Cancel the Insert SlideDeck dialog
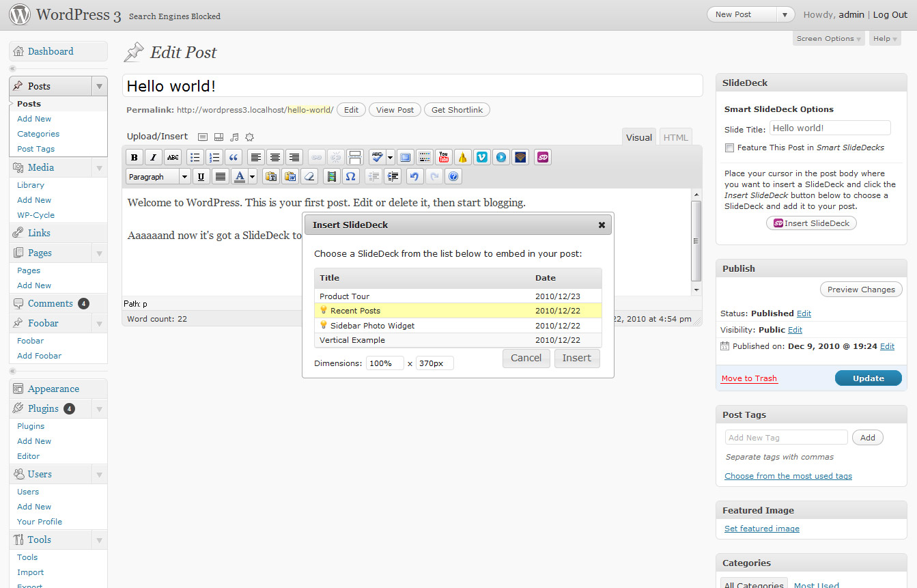This screenshot has width=917, height=588. pos(526,358)
